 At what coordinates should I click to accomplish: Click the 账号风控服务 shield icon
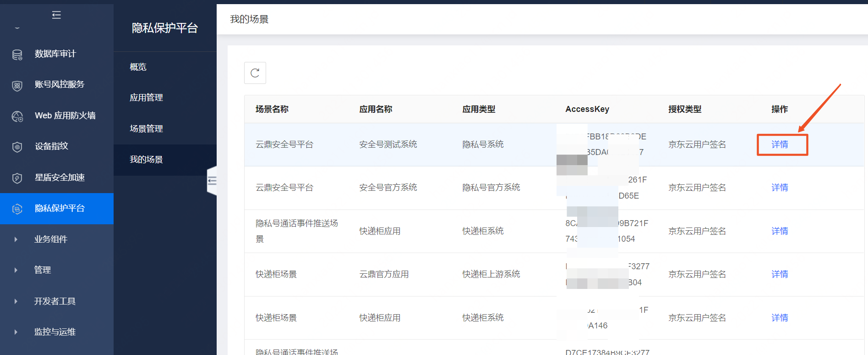[x=17, y=85]
